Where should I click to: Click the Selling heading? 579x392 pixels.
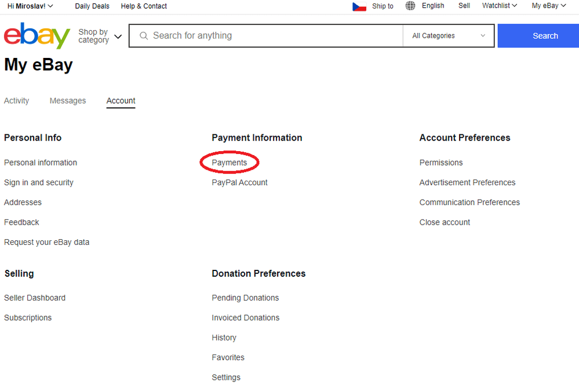tap(19, 273)
